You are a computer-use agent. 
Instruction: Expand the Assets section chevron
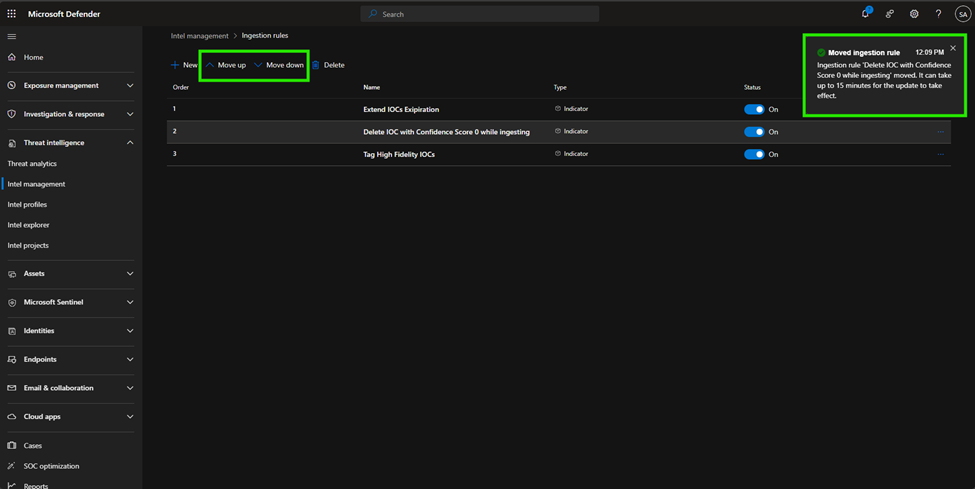pyautogui.click(x=130, y=273)
